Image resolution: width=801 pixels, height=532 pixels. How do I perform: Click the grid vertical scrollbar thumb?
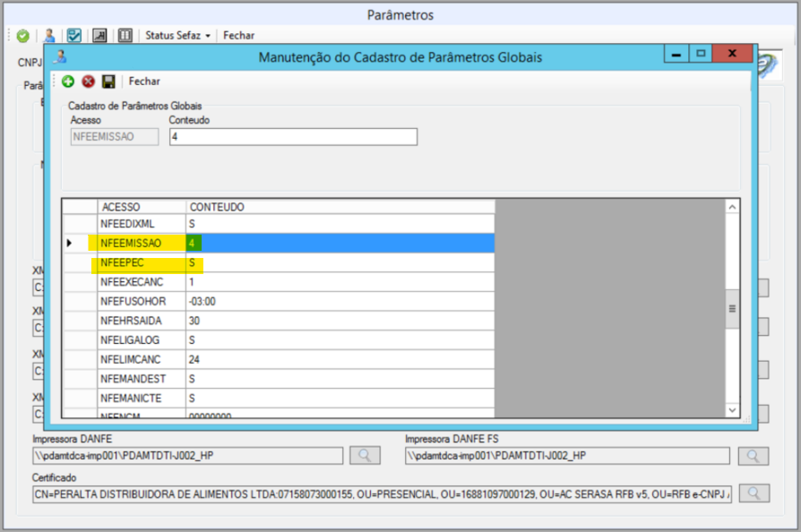tap(732, 309)
